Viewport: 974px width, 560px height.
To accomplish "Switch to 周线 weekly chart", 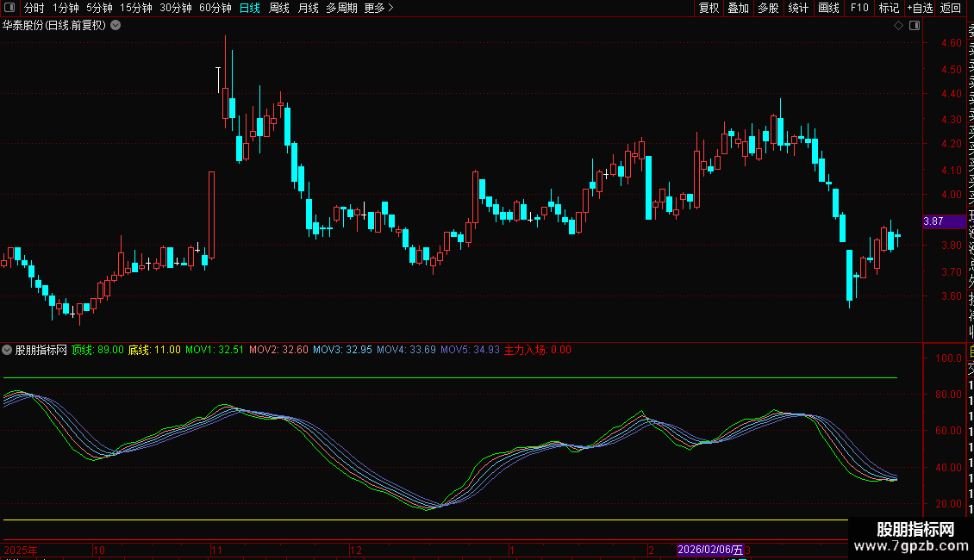I will [x=279, y=8].
